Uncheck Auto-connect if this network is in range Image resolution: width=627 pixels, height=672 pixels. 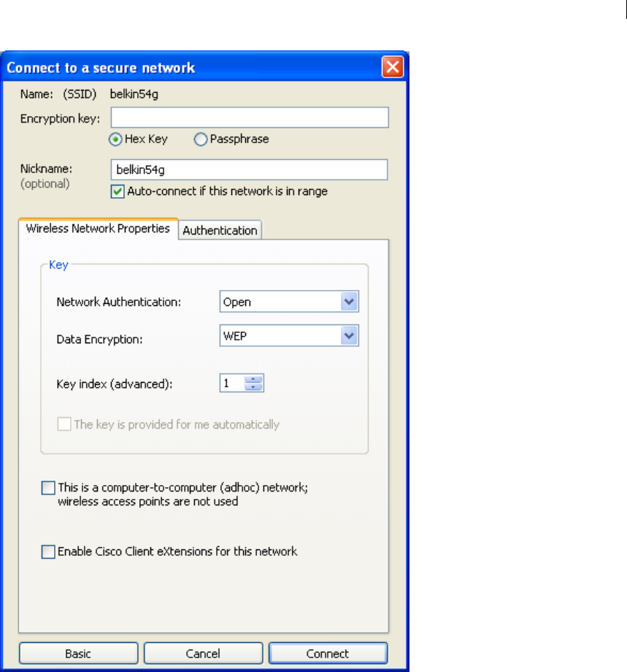pyautogui.click(x=118, y=191)
